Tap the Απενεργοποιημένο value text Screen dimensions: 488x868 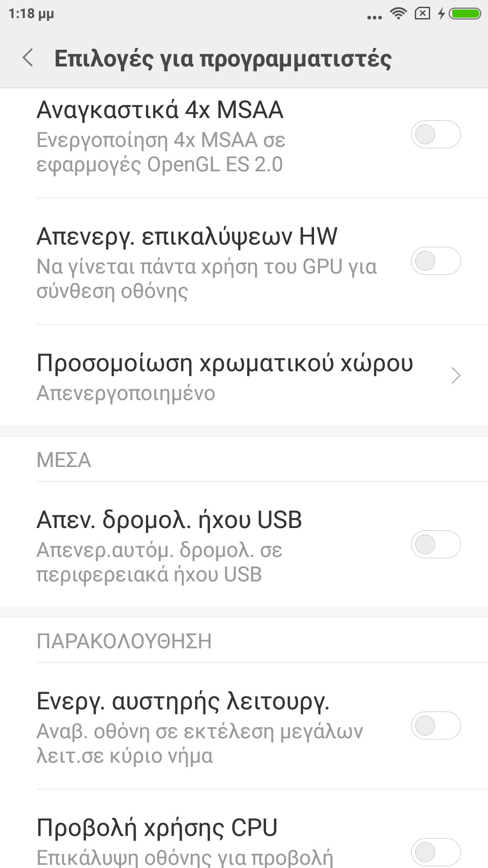(x=126, y=393)
